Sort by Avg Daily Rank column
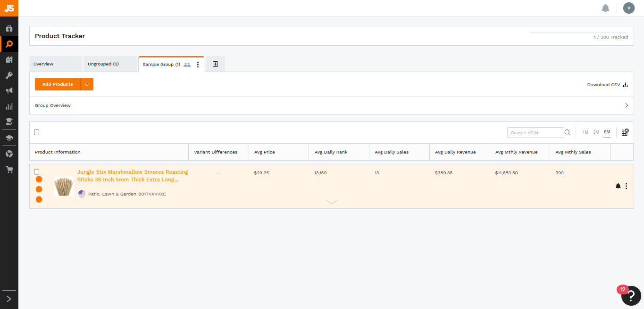This screenshot has width=644, height=309. pyautogui.click(x=339, y=152)
